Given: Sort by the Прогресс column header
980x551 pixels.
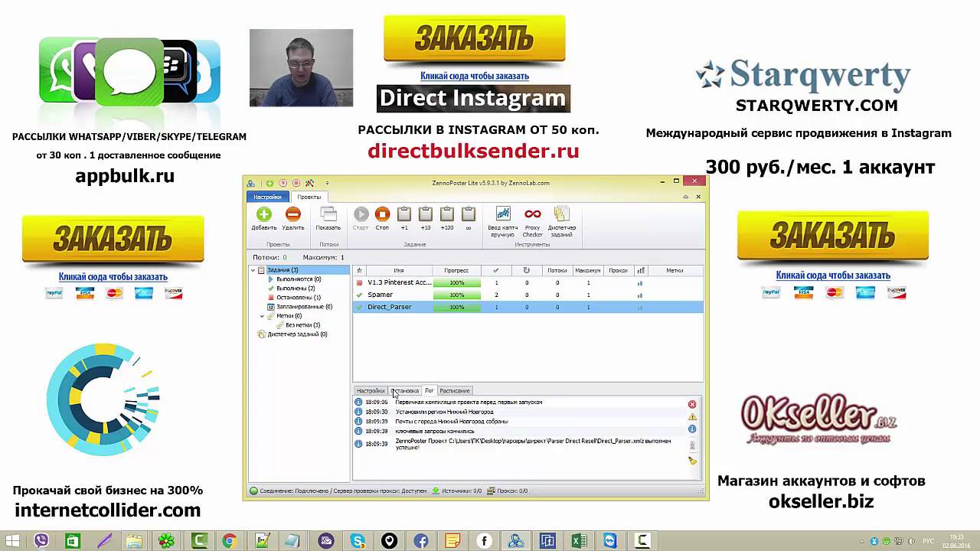Looking at the screenshot, I should 456,270.
